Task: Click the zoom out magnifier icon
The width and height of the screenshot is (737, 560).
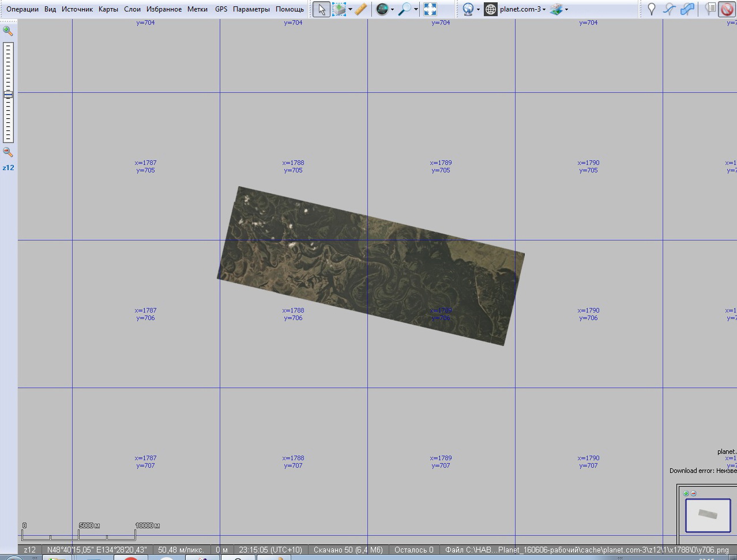Action: coord(8,152)
